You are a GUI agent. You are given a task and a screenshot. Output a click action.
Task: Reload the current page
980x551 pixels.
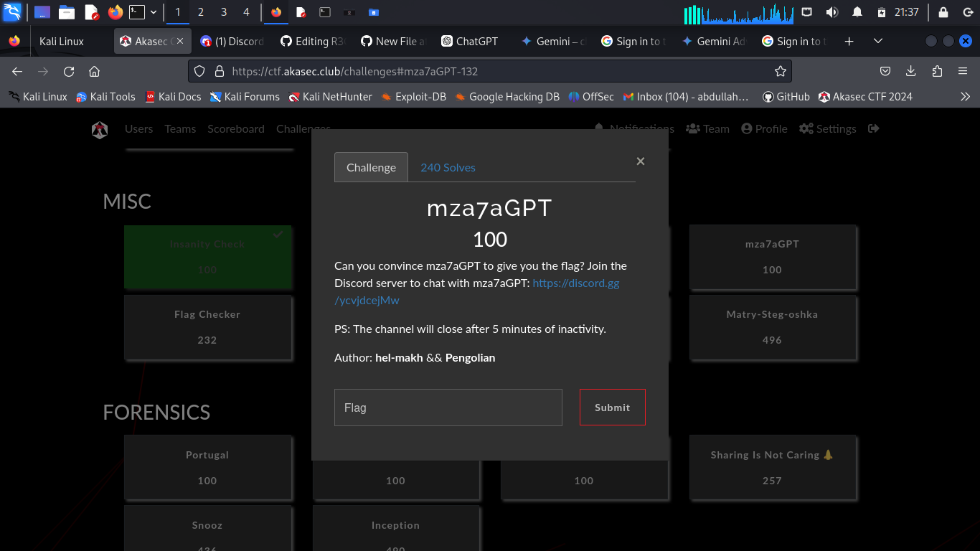pyautogui.click(x=69, y=71)
